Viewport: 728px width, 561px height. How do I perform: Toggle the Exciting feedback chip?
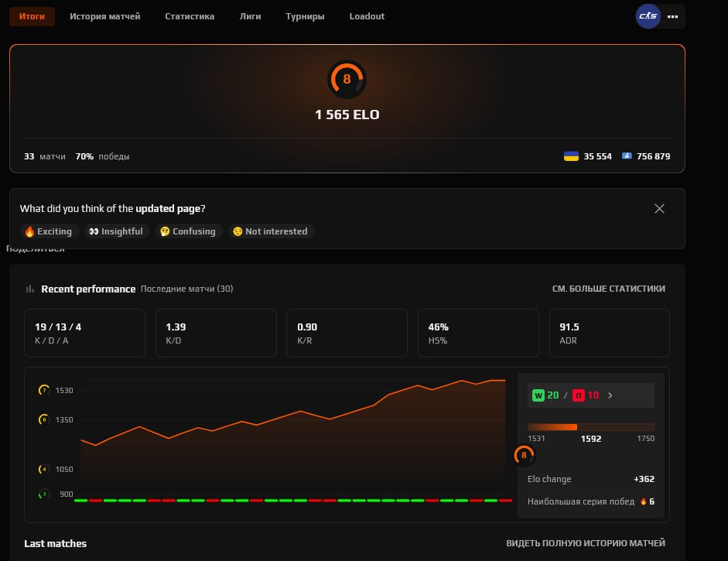49,231
